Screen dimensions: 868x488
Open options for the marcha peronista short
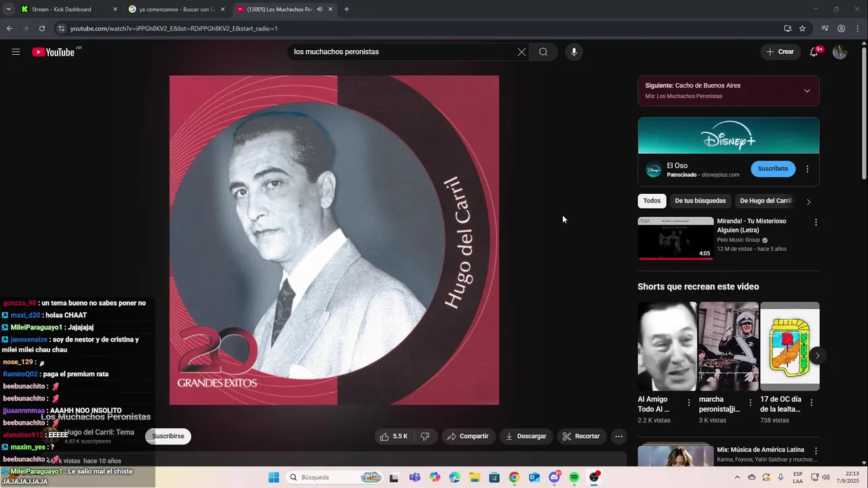pyautogui.click(x=750, y=403)
